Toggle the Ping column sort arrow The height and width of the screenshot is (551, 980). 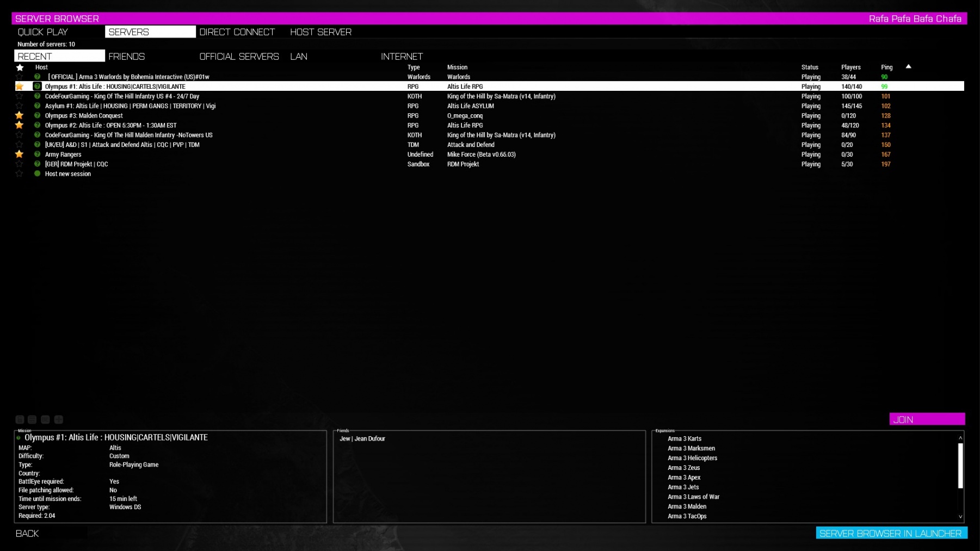(908, 66)
